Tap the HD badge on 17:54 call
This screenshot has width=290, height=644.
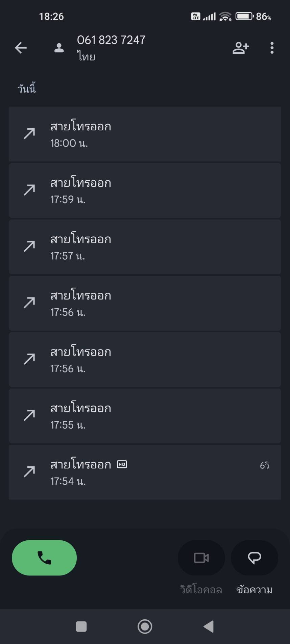tap(122, 464)
